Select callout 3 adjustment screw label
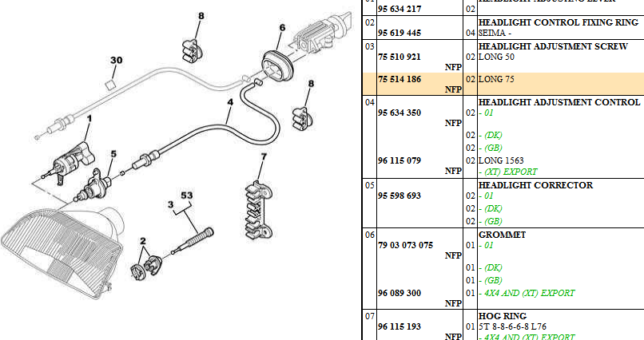This screenshot has height=340, width=644. point(170,205)
